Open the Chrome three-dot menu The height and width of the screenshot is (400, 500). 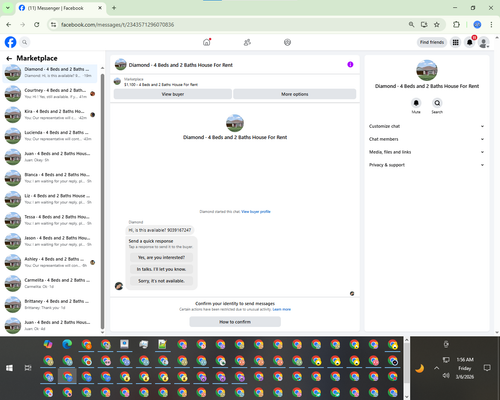click(491, 25)
